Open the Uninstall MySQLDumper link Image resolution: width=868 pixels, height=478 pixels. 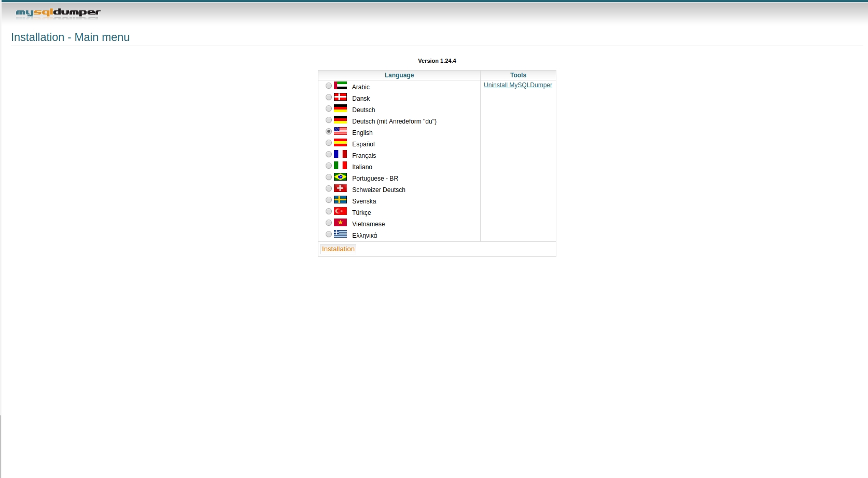coord(518,85)
